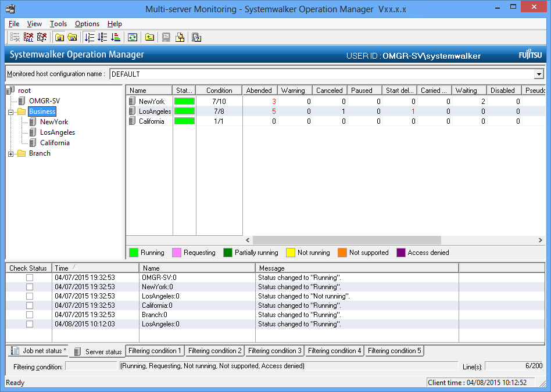Tick the Check Status box for OMGR-SV:0

[x=29, y=278]
